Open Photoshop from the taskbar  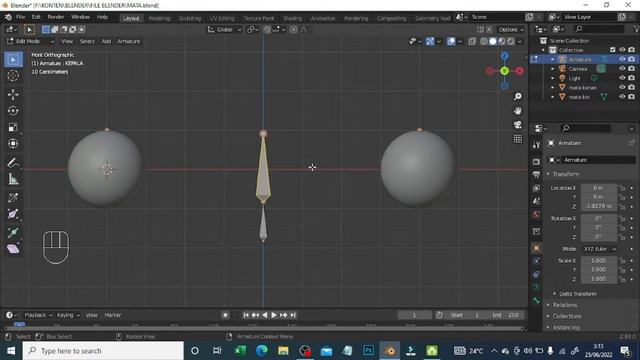(368, 351)
